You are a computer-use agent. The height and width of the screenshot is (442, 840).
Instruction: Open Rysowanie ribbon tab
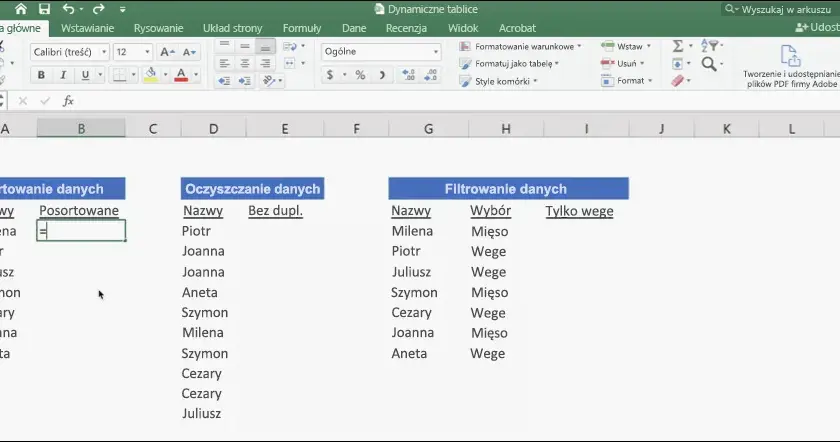(x=159, y=28)
